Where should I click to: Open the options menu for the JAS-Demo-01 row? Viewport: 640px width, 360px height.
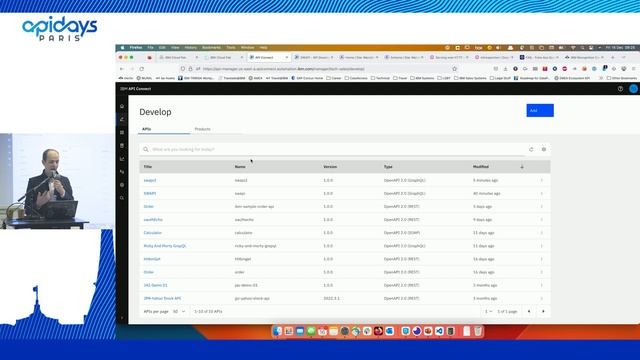coord(542,285)
